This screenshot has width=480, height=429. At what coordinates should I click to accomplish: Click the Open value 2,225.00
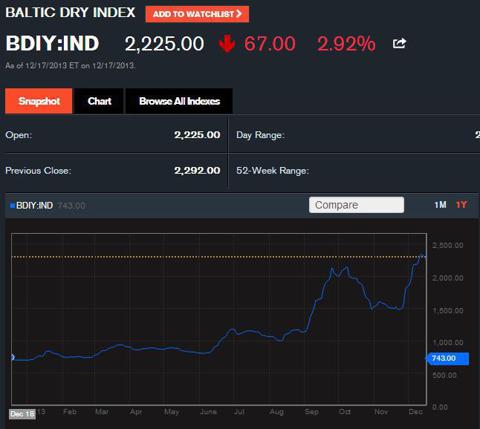tap(197, 135)
